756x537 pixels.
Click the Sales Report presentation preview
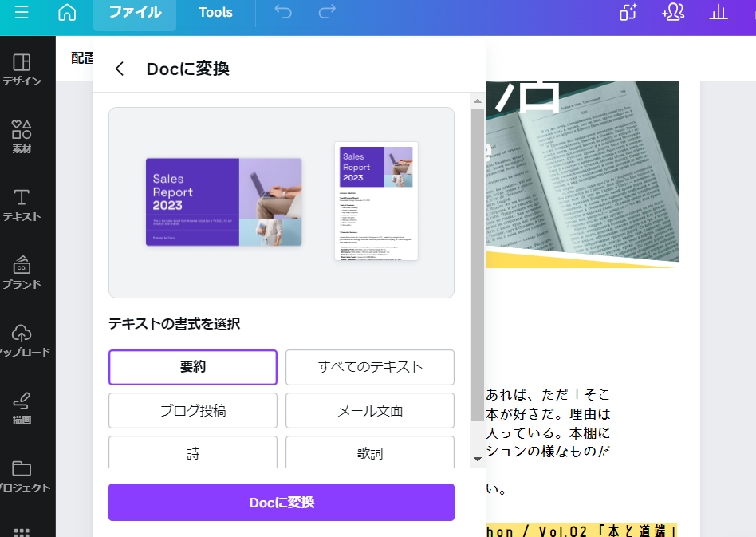[224, 202]
